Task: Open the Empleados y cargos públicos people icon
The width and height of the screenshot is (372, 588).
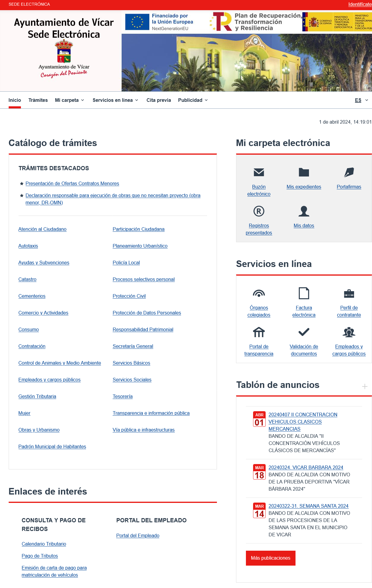Action: click(349, 332)
